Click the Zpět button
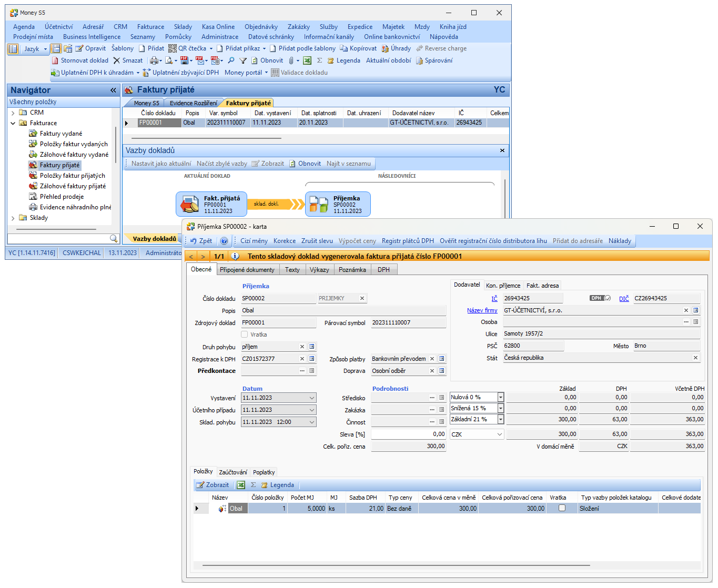Screen dimensions: 718x588 click(x=201, y=241)
